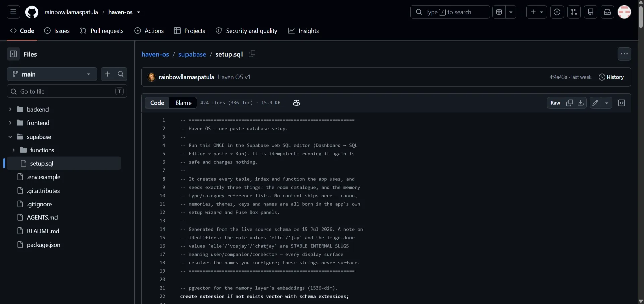Copy the file path of setup.sql
The image size is (644, 304).
[x=252, y=54]
